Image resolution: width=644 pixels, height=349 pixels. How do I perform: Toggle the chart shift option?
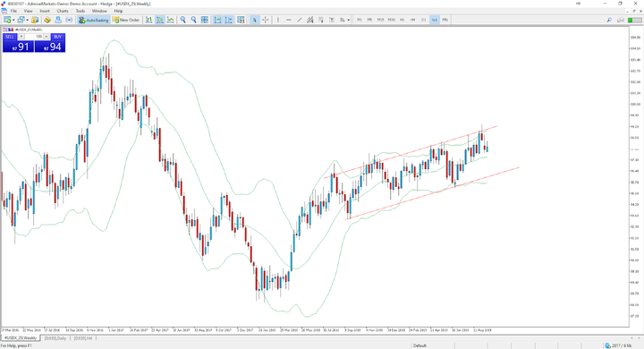coord(228,20)
